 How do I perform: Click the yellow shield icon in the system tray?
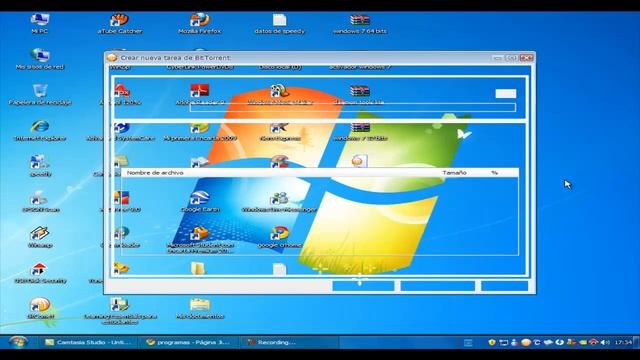[x=492, y=342]
